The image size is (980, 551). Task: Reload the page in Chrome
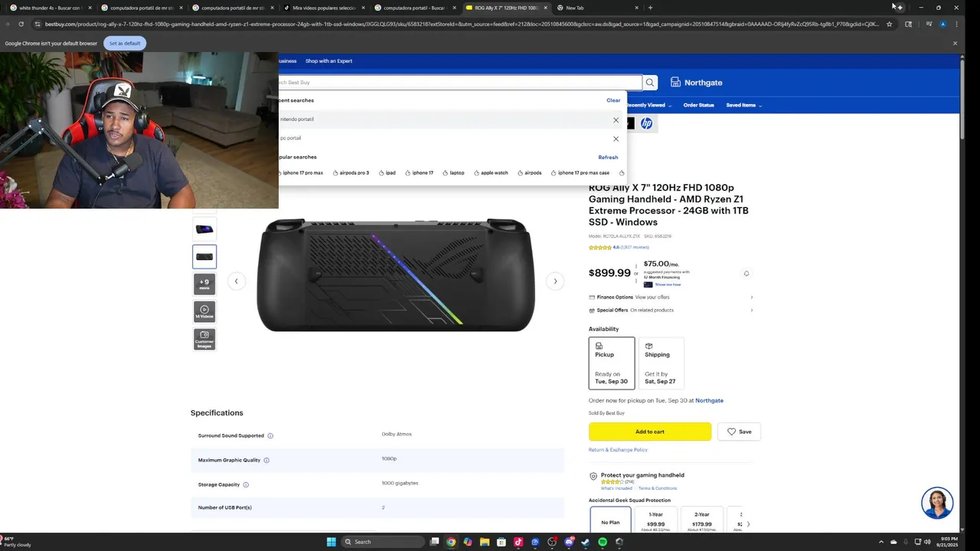pos(21,24)
